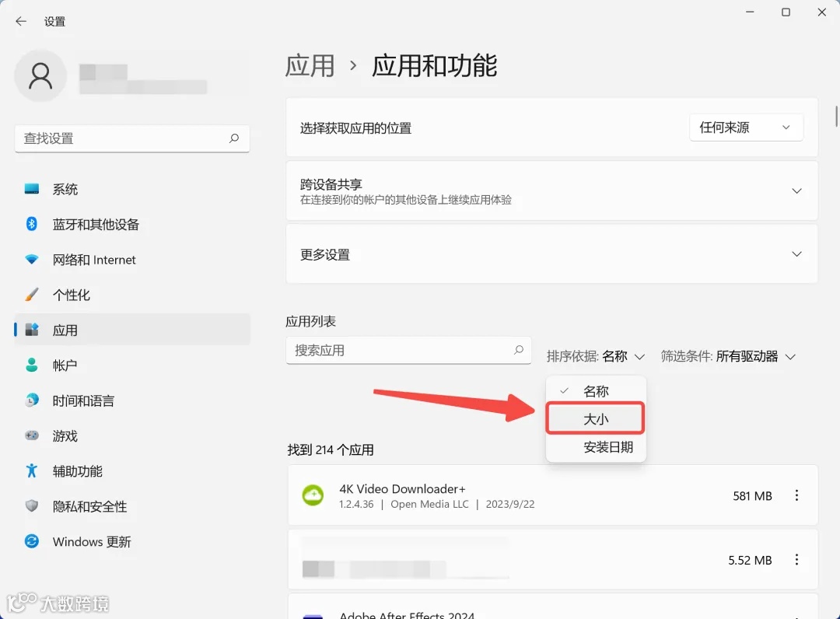Click the vertical scrollbar thumb
This screenshot has width=840, height=619.
tap(835, 116)
